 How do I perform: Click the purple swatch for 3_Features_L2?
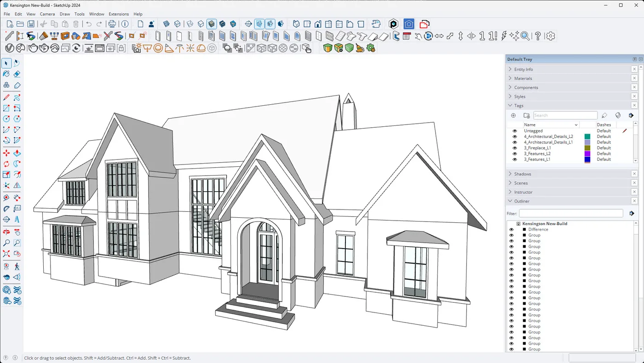587,153
